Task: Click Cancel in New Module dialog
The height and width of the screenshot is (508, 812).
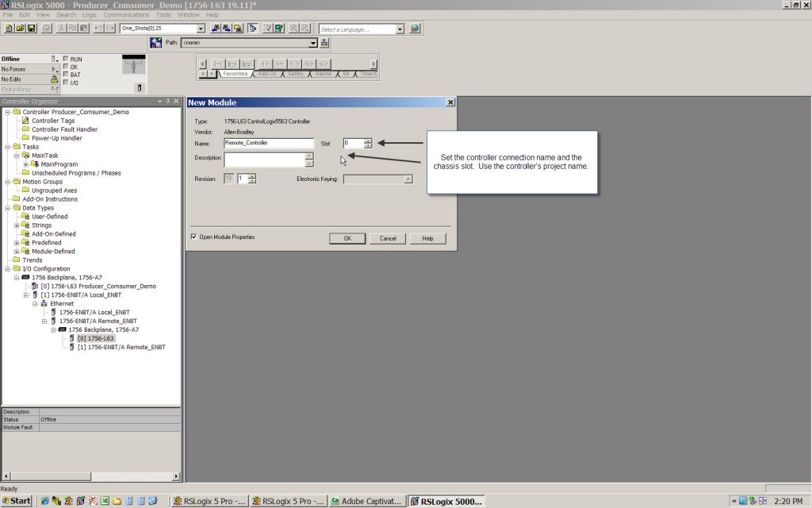Action: 388,238
